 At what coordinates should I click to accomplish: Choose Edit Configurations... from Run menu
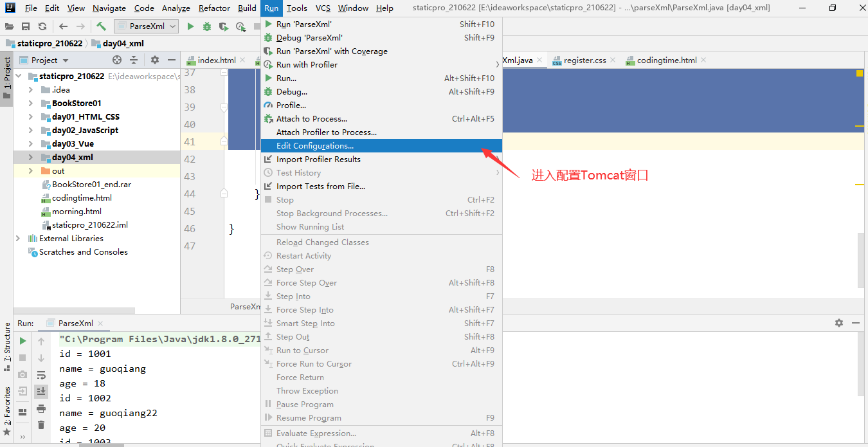[381, 146]
